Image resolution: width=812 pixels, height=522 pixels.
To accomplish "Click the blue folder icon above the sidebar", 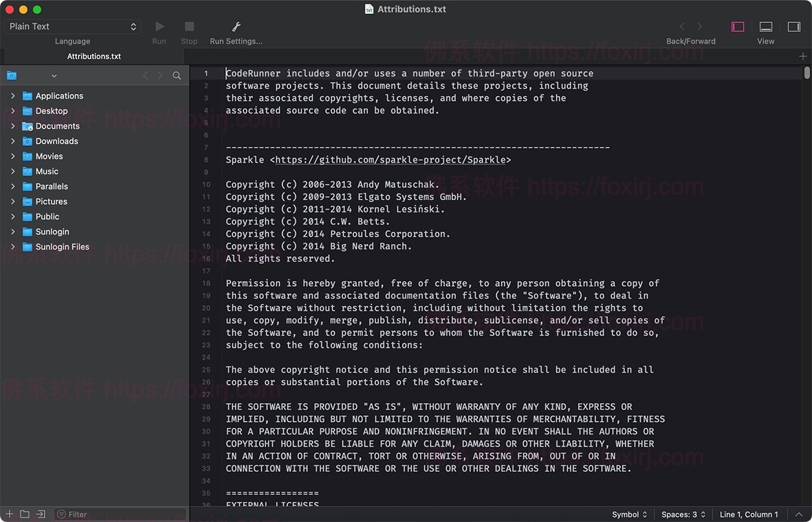I will click(x=11, y=76).
